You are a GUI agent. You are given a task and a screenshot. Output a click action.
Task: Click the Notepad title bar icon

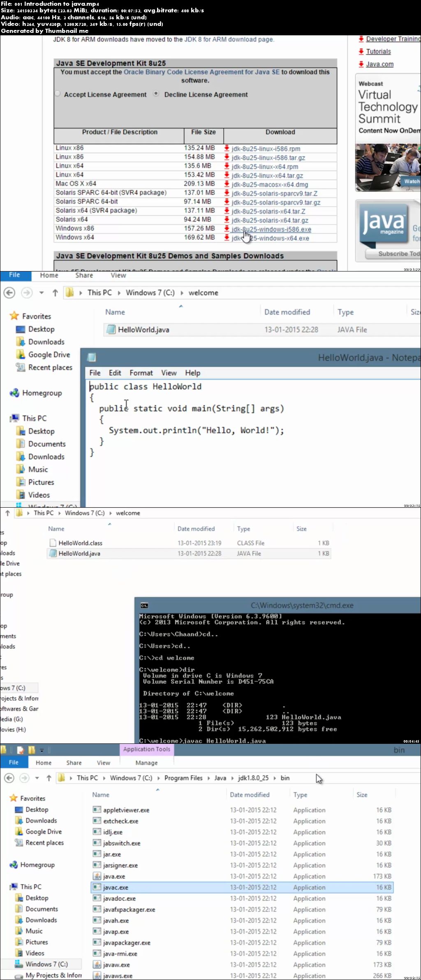[x=92, y=357]
